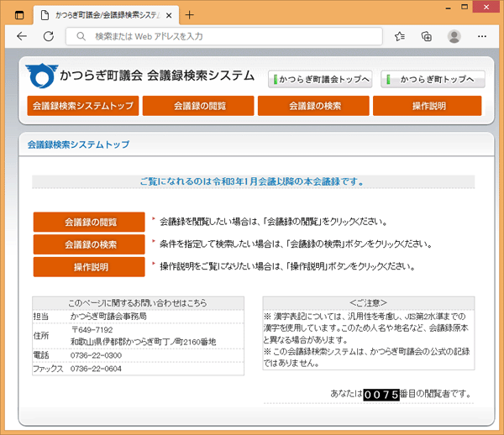Go to かつらぎ町議会トップへ button
This screenshot has width=504, height=435.
319,80
